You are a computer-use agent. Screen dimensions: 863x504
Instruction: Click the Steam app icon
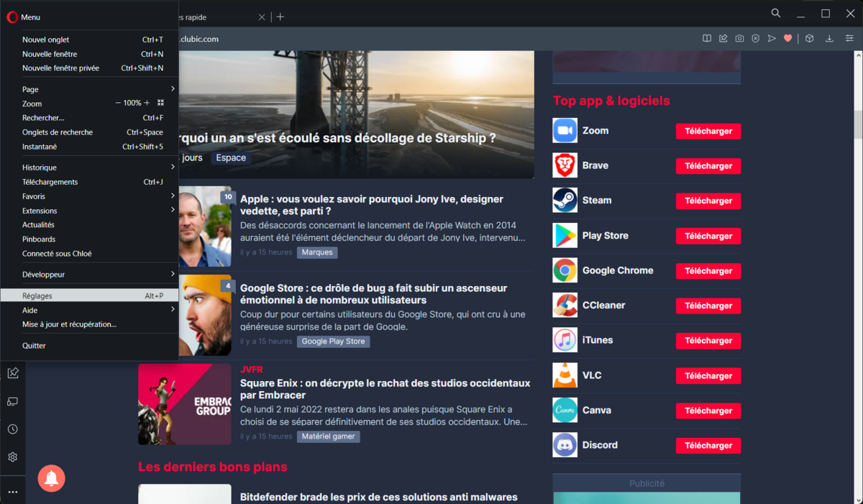pos(565,201)
